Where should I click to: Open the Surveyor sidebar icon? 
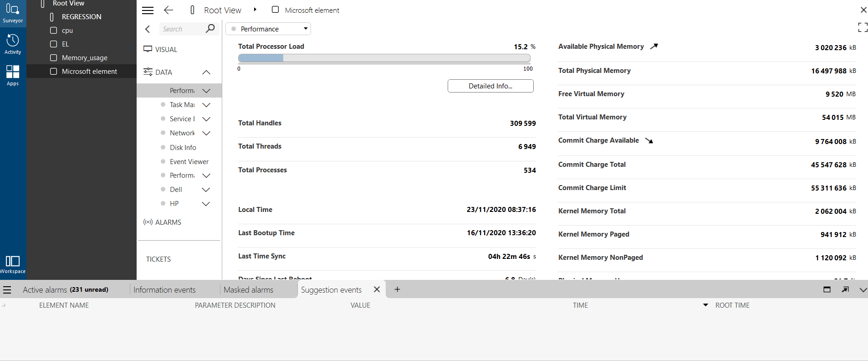pyautogui.click(x=13, y=13)
